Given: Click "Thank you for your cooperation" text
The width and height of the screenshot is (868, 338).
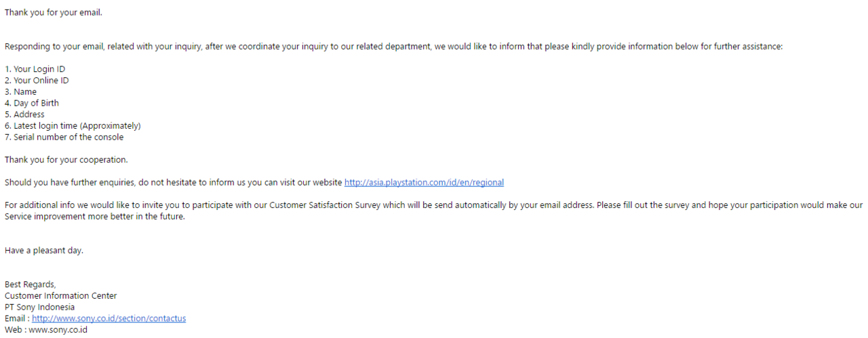Looking at the screenshot, I should pyautogui.click(x=66, y=160).
